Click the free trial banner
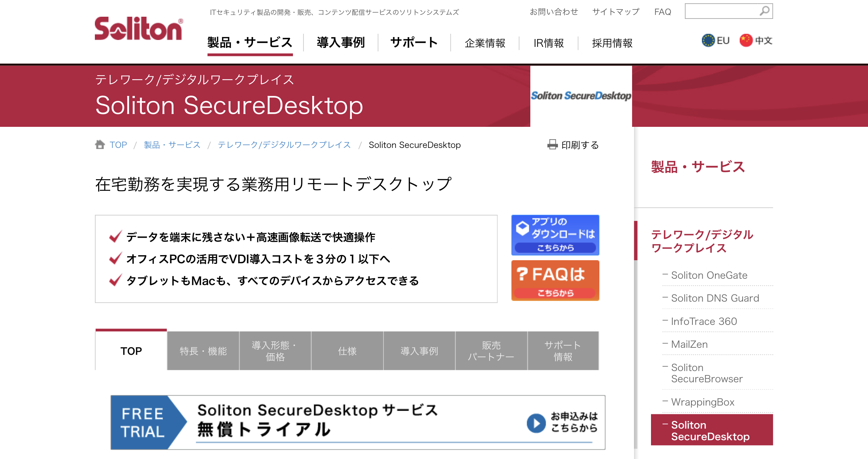Screen dimensions: 868x459 pos(358,422)
